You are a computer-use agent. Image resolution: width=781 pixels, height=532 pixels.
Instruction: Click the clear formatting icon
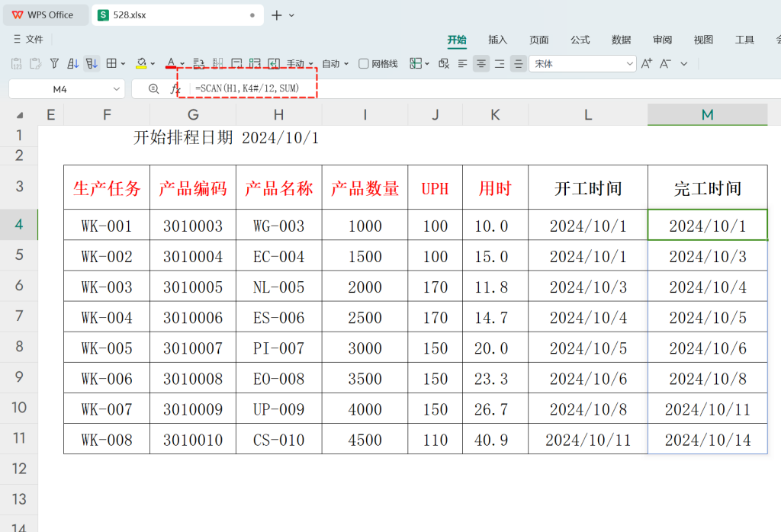(x=443, y=64)
